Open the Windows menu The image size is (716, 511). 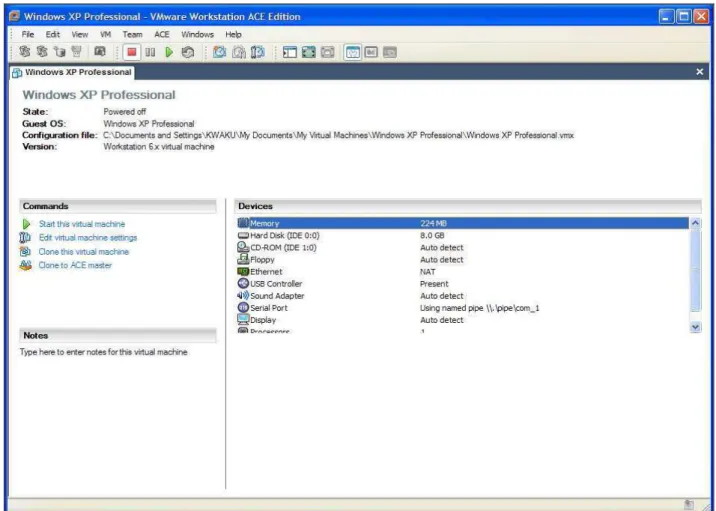coord(197,34)
